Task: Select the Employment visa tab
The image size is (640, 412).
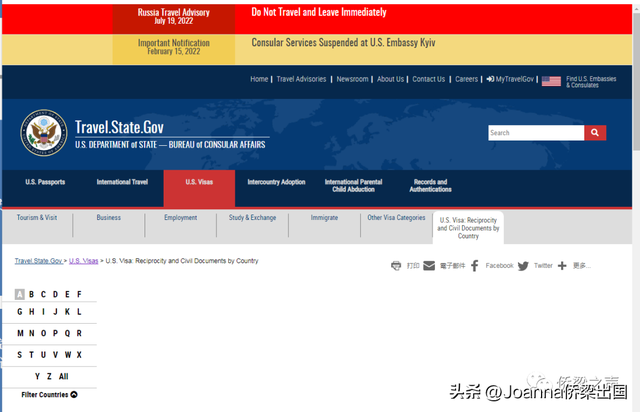Action: tap(180, 218)
